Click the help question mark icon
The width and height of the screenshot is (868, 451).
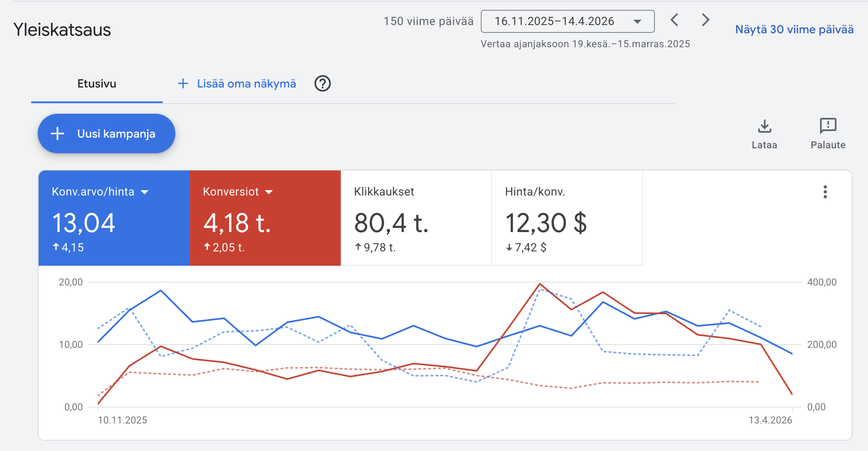pos(322,84)
